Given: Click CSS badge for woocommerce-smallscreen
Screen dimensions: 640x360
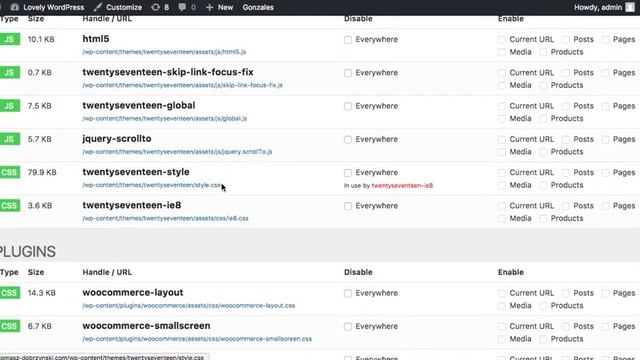Looking at the screenshot, I should (9, 326).
